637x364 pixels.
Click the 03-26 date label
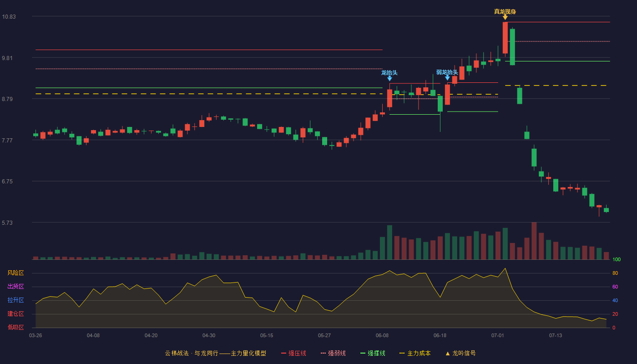[x=35, y=335]
